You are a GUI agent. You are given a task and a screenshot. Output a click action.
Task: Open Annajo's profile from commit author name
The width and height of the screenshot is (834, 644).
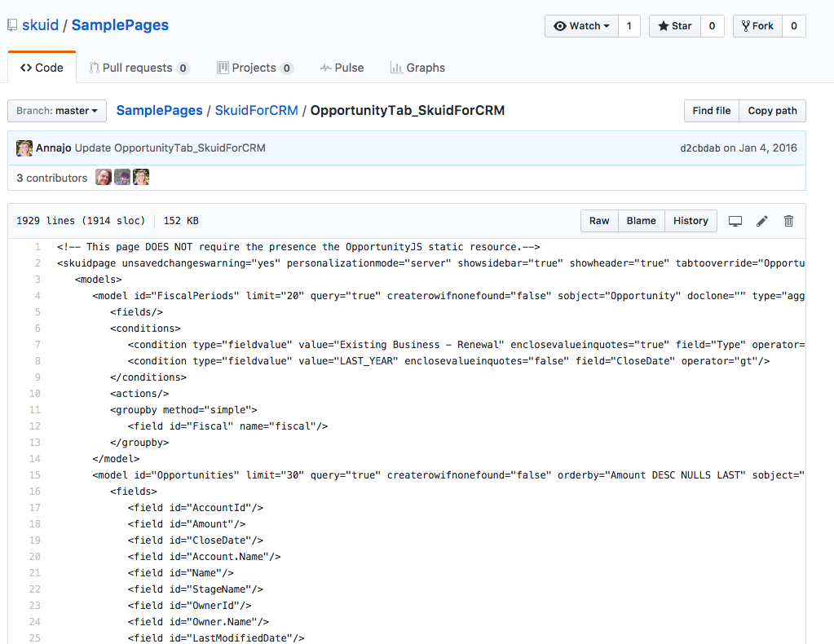point(54,148)
